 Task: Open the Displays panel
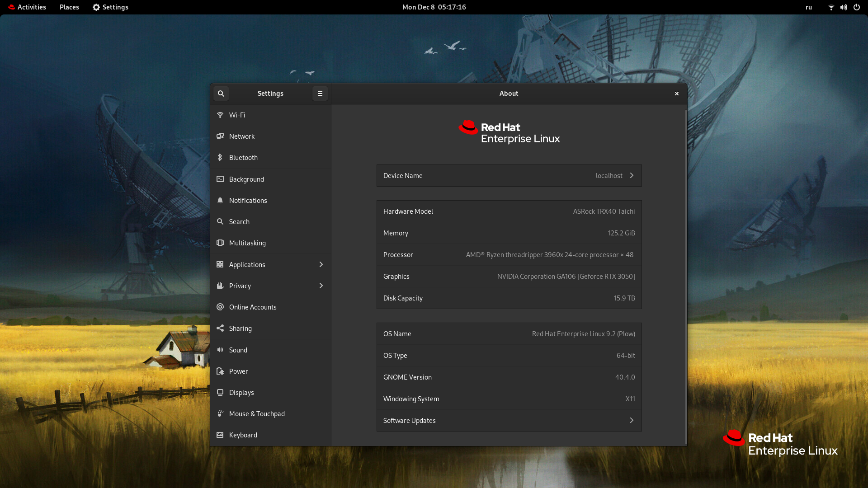tap(241, 392)
